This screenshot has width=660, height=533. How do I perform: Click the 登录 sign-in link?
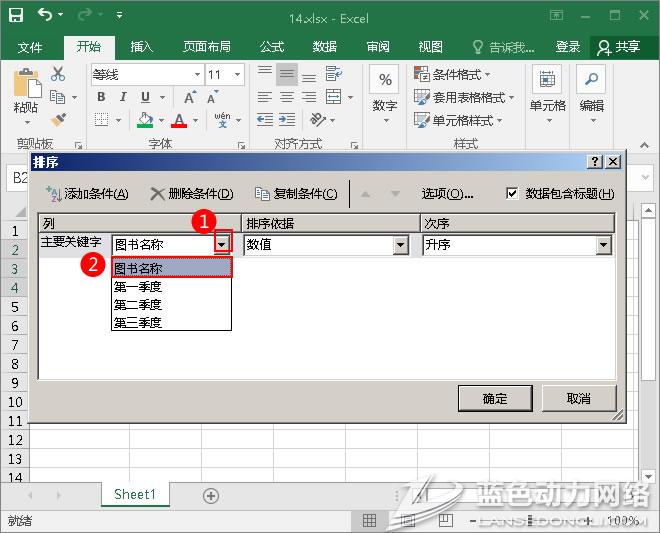tap(568, 46)
